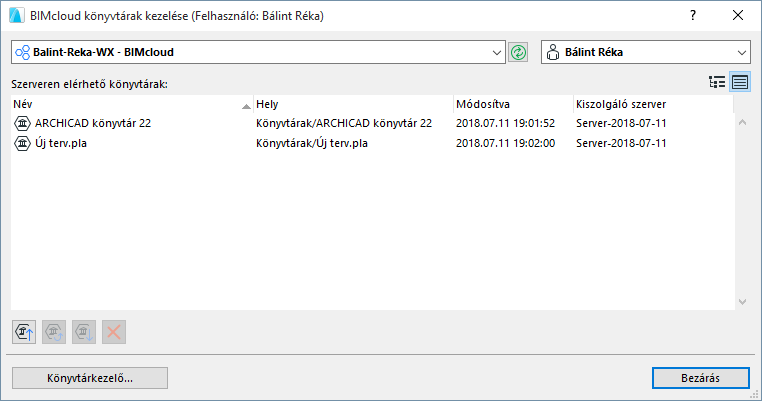
Task: Close the BIMcloud könyvtárak dialog window
Action: [738, 16]
